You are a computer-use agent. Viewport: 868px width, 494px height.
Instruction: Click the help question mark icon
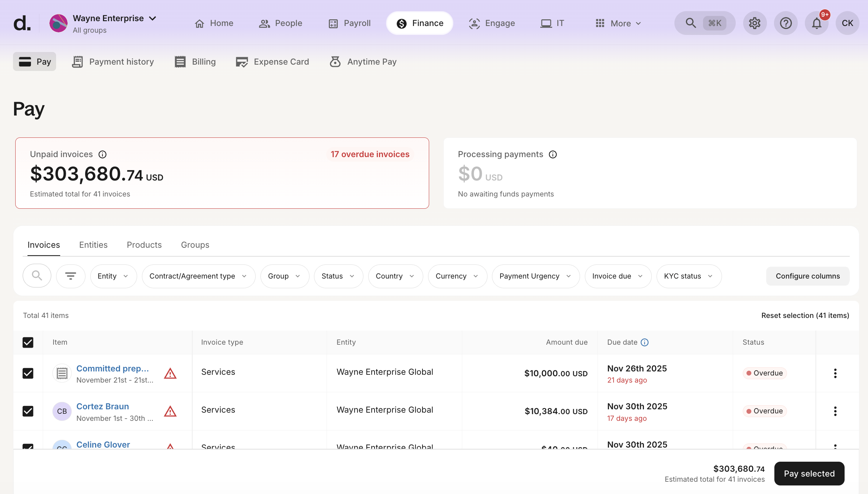coord(786,23)
